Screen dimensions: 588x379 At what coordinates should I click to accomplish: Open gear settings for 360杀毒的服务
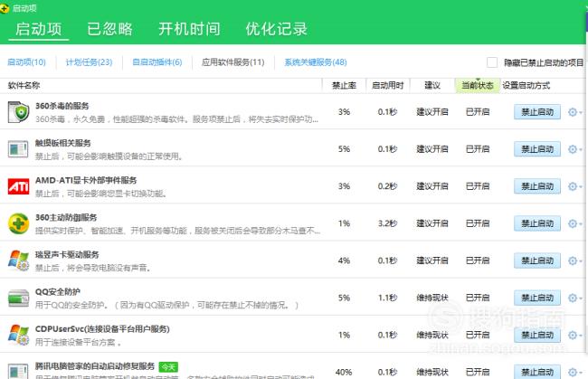(574, 112)
